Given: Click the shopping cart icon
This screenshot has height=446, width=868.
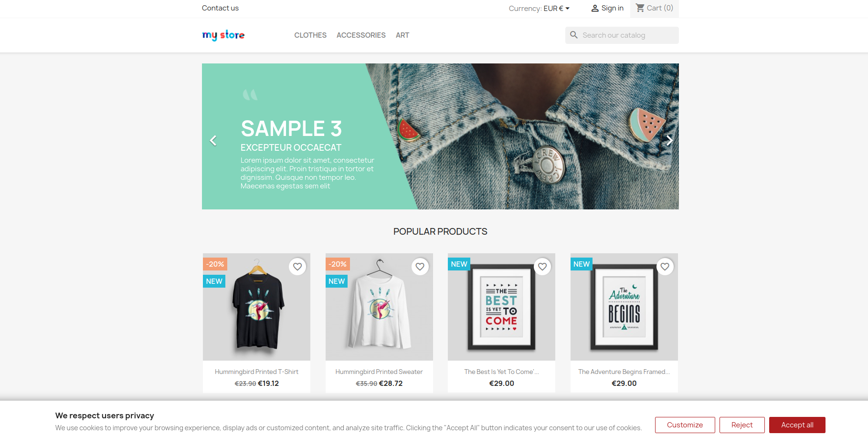Looking at the screenshot, I should tap(640, 8).
